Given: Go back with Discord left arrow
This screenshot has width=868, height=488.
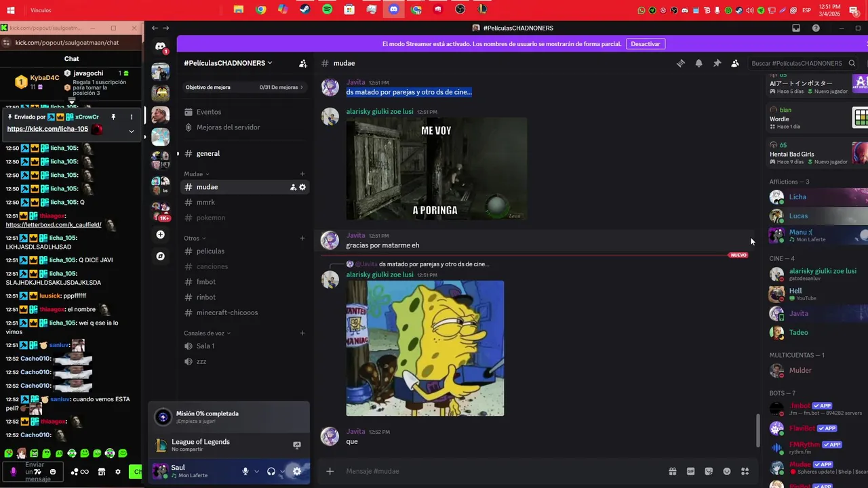Looking at the screenshot, I should tap(155, 28).
